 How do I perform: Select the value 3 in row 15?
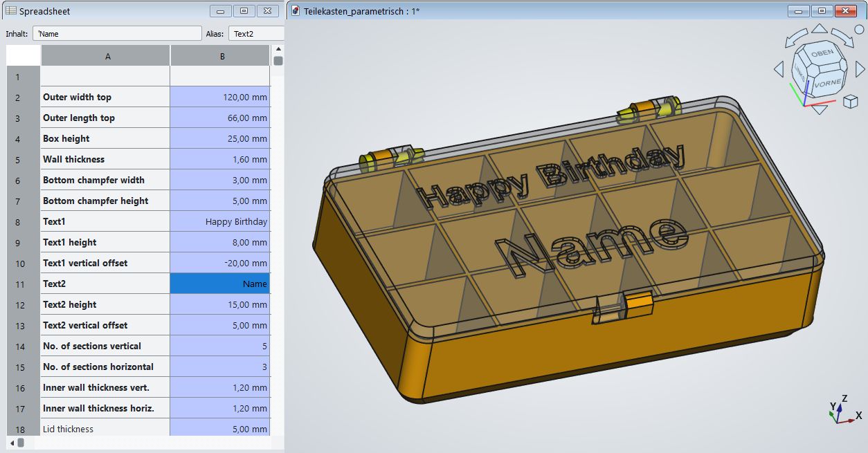[220, 367]
